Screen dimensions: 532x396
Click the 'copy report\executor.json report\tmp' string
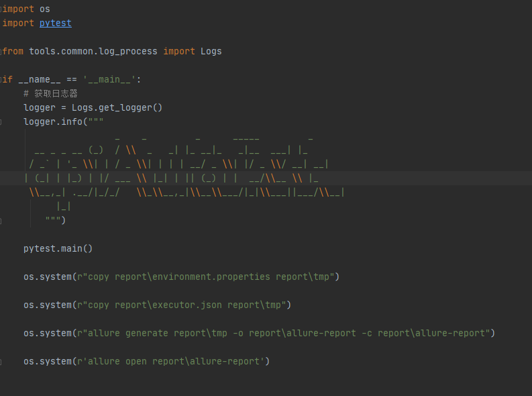pos(184,305)
